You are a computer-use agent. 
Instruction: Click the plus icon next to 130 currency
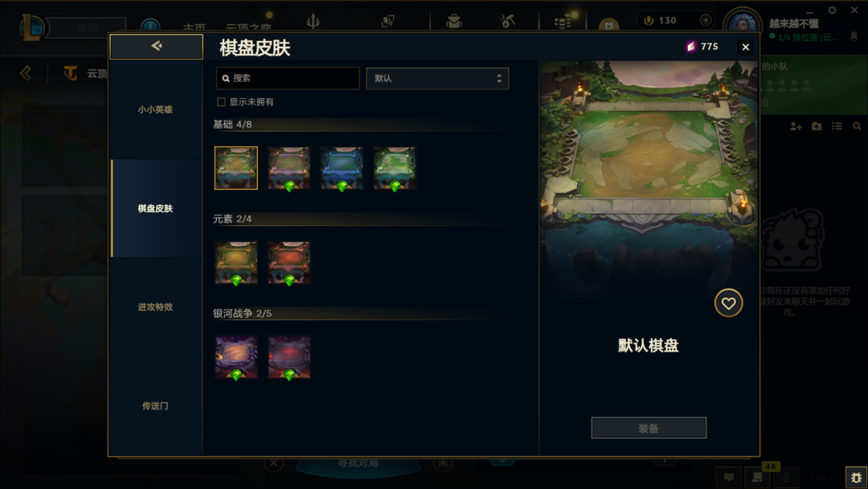tap(706, 20)
